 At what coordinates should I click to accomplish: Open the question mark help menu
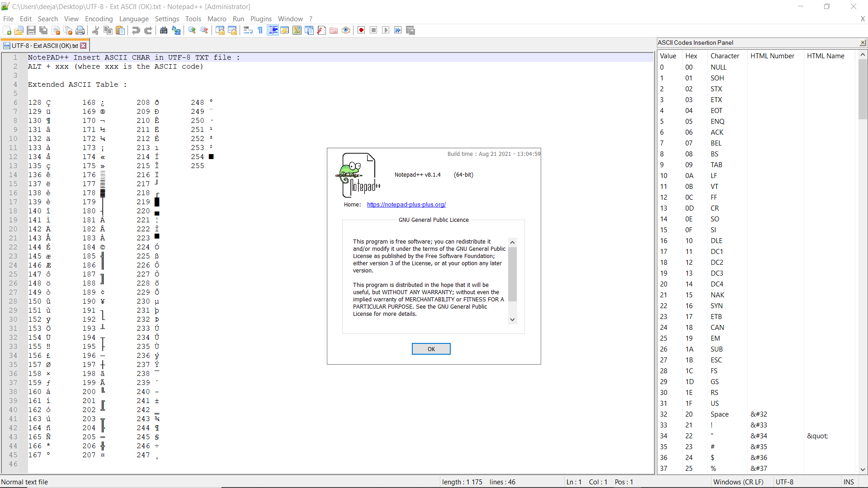(x=311, y=19)
